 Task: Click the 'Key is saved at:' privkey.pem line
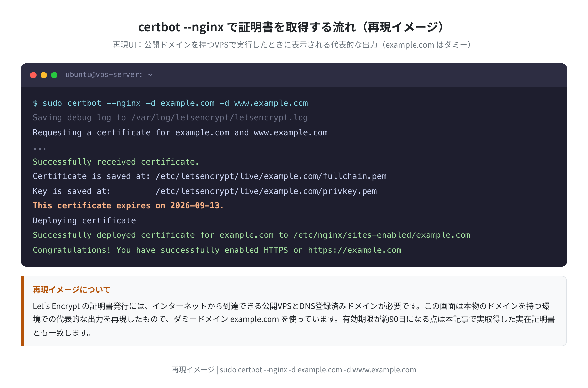(205, 191)
